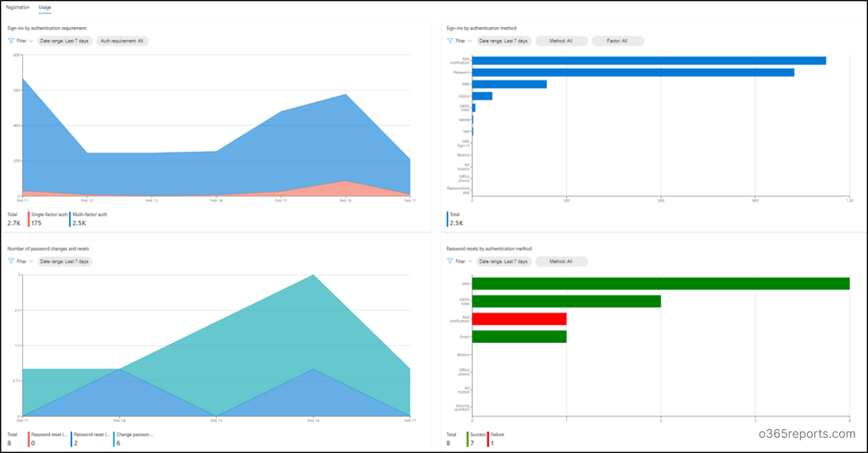Select the FIDO2 bar in sign-ins chart
This screenshot has height=453, width=868.
tap(482, 97)
